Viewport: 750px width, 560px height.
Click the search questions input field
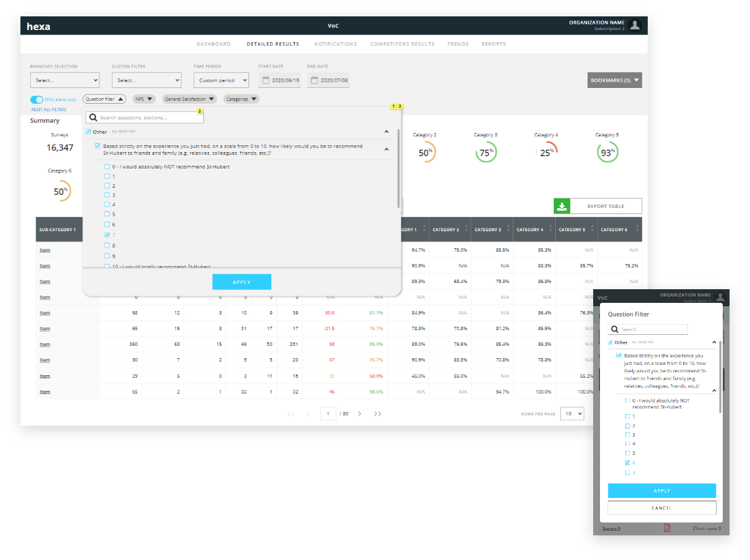pos(145,117)
